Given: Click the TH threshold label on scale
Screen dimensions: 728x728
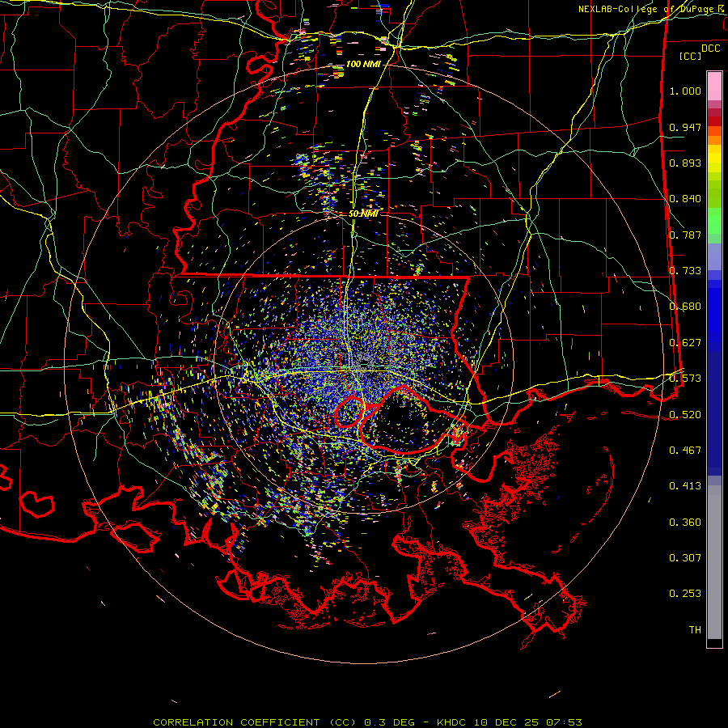Looking at the screenshot, I should pos(695,630).
